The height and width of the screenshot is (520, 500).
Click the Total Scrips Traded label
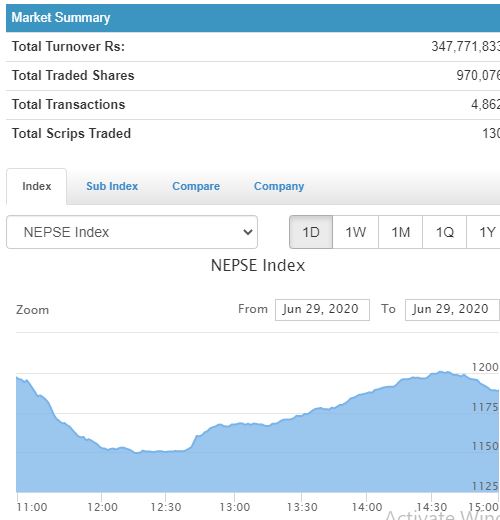(71, 133)
